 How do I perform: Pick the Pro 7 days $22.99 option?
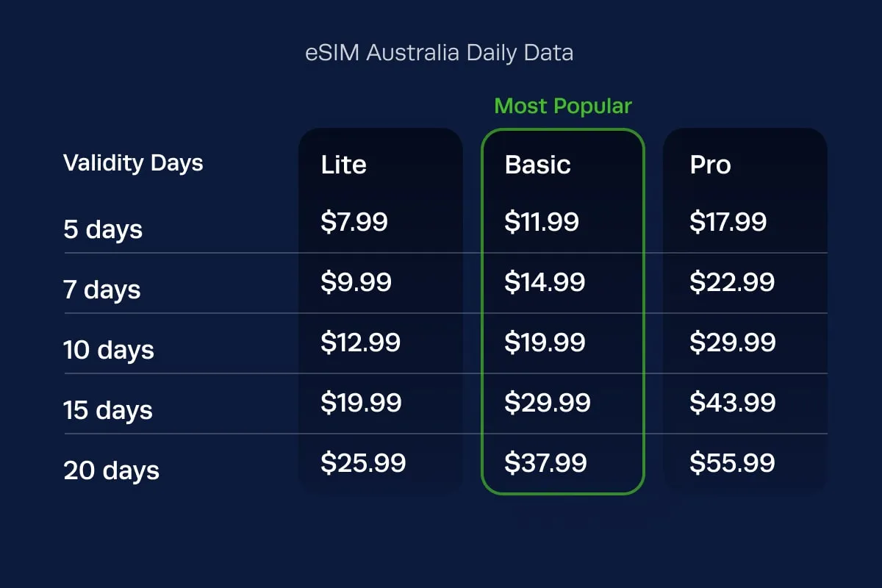pos(732,282)
